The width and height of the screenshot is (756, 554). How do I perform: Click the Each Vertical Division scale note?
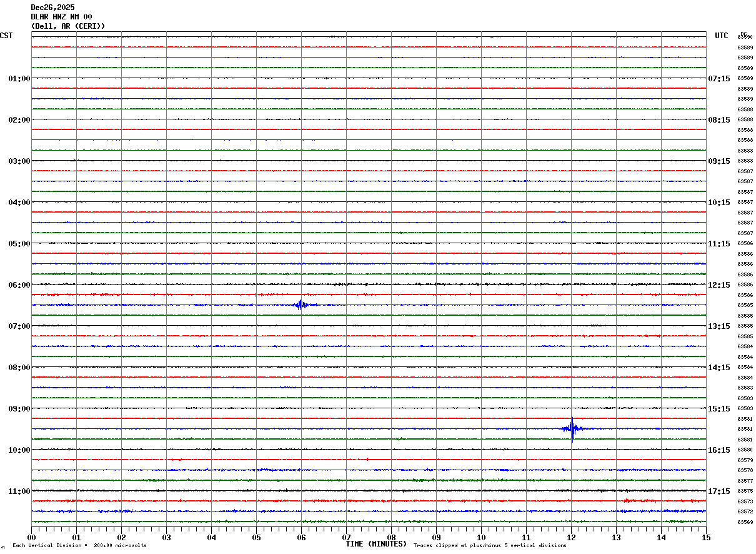tap(79, 546)
